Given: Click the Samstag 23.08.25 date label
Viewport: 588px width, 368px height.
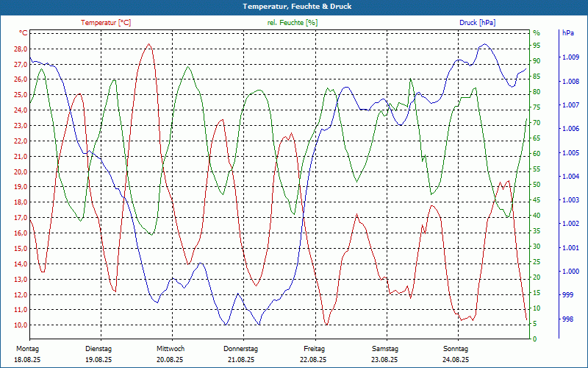Looking at the screenshot, I should point(384,354).
